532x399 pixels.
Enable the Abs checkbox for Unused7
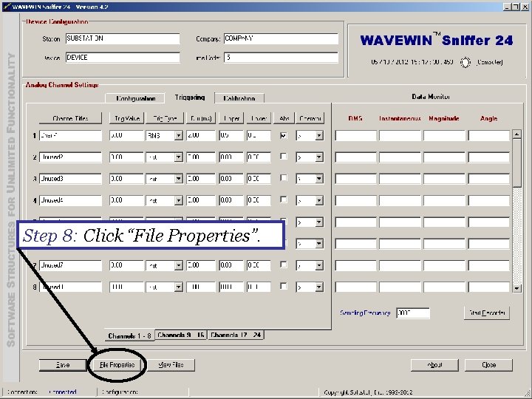[x=284, y=265]
